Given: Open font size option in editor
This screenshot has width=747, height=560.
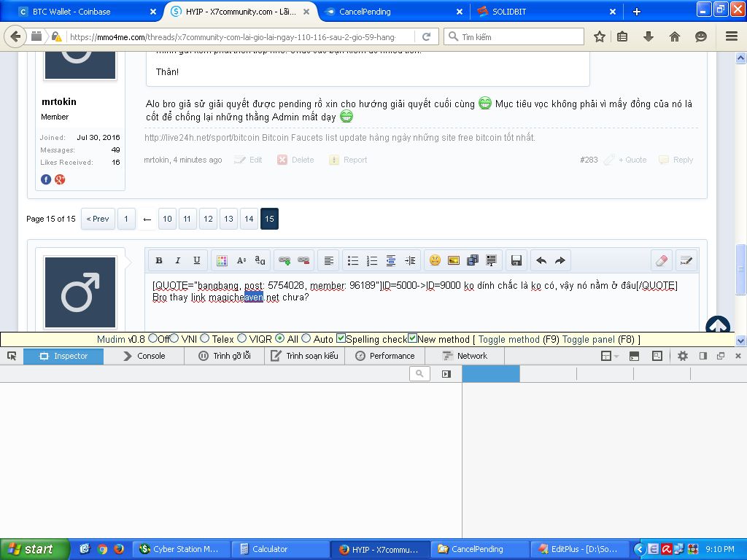Looking at the screenshot, I should (x=241, y=260).
